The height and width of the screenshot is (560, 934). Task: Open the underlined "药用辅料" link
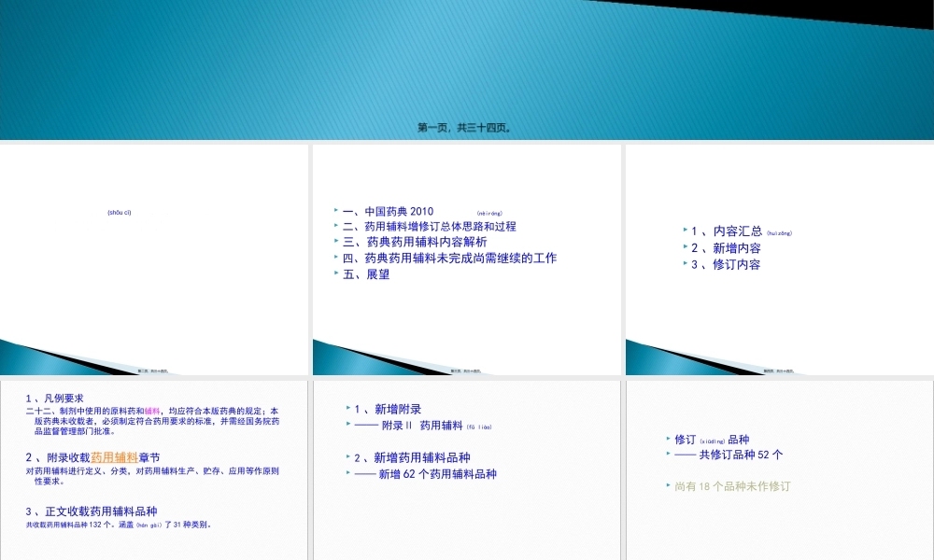(x=112, y=457)
